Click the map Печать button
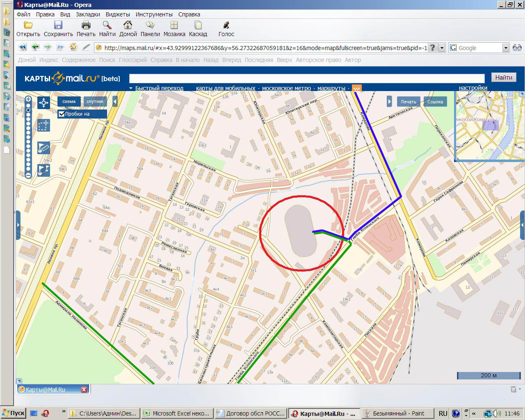Image resolution: width=525 pixels, height=420 pixels. [409, 101]
